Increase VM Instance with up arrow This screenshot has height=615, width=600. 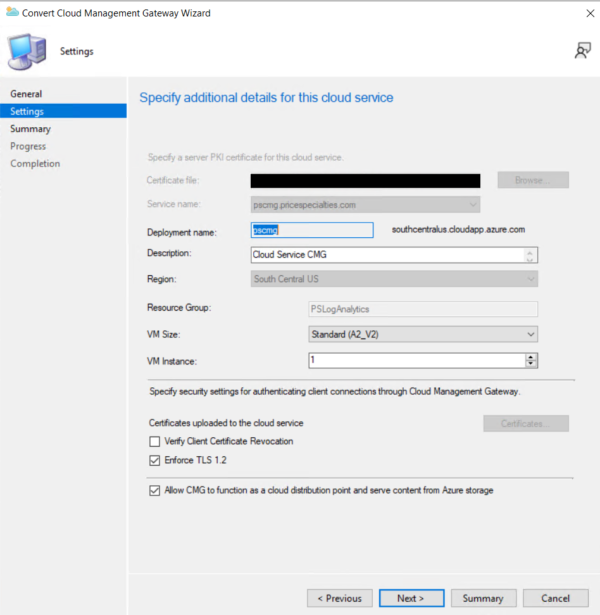(531, 357)
